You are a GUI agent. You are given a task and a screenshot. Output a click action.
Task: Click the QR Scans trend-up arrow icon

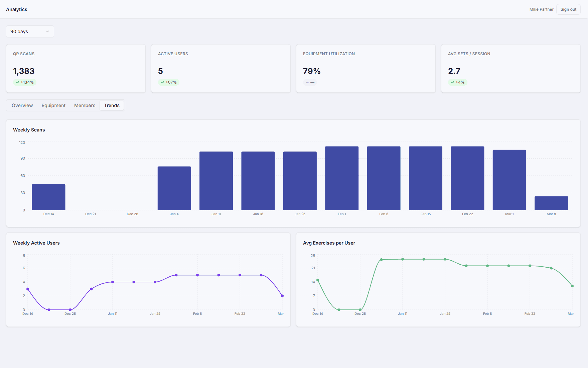[x=17, y=82]
